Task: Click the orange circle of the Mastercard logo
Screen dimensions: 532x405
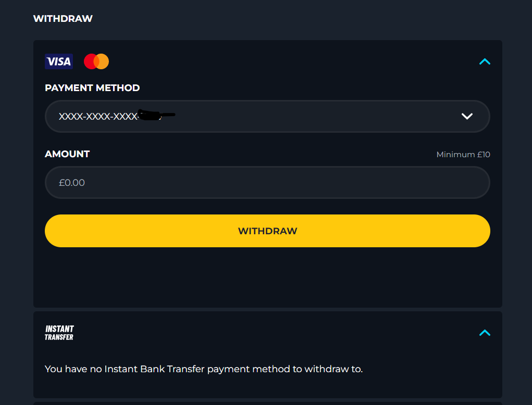Action: point(103,61)
